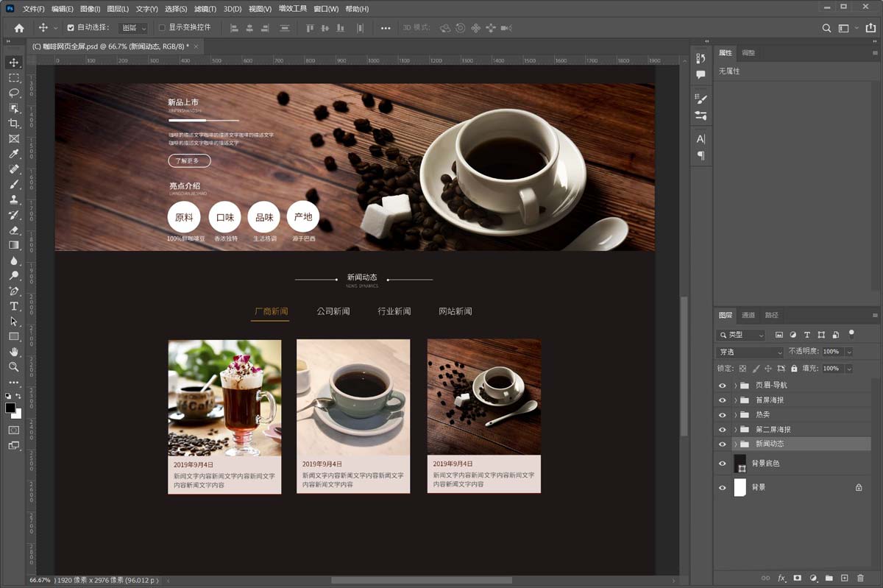Hide the 背景底色 layer
Viewport: 883px width, 588px height.
(x=722, y=464)
